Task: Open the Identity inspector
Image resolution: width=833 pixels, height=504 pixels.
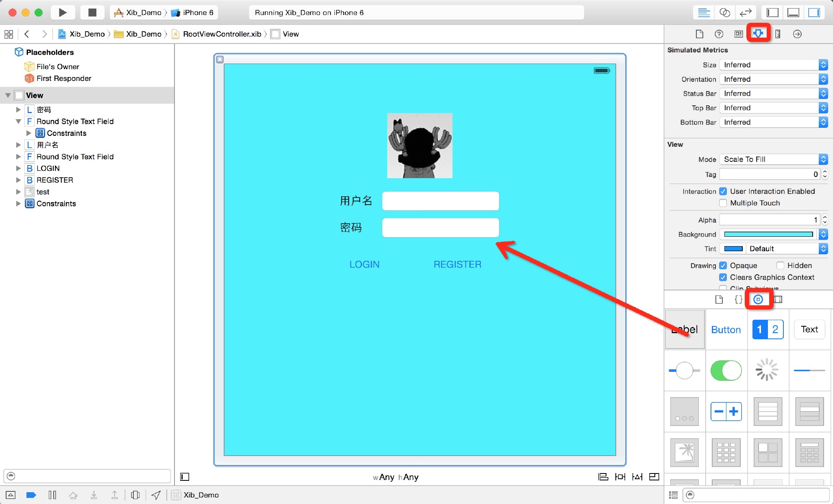Action: coord(738,34)
